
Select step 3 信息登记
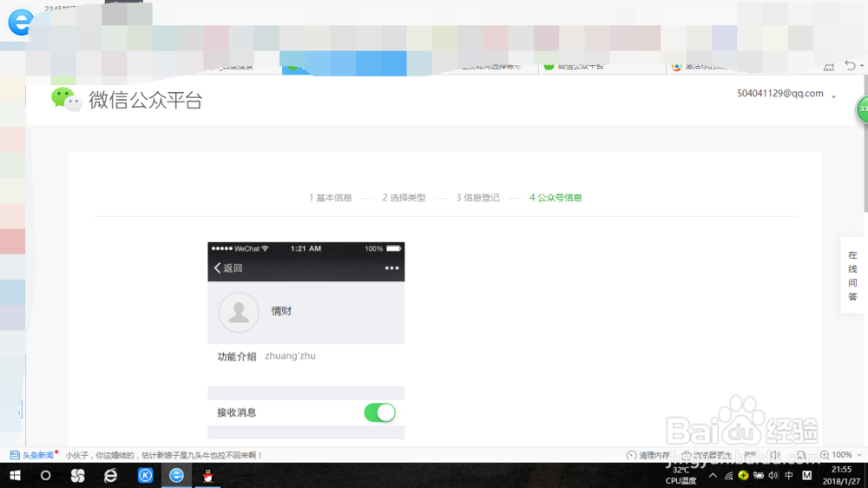[477, 198]
